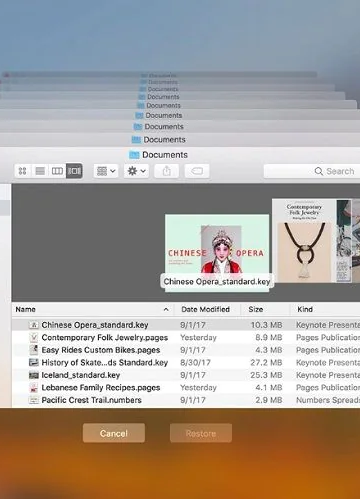Select the Contemporary Folk Jewelry cover preview
This screenshot has width=360, height=499.
coord(303,241)
